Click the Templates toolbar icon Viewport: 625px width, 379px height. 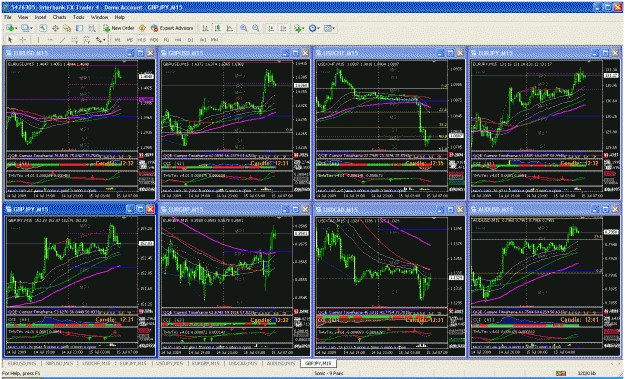[328, 28]
